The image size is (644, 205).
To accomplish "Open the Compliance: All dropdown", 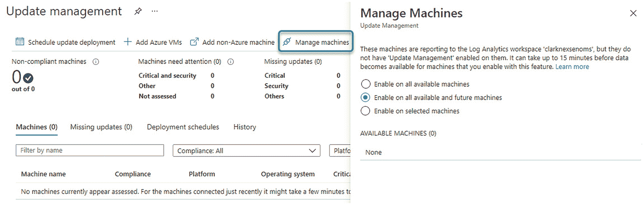I will pyautogui.click(x=246, y=150).
